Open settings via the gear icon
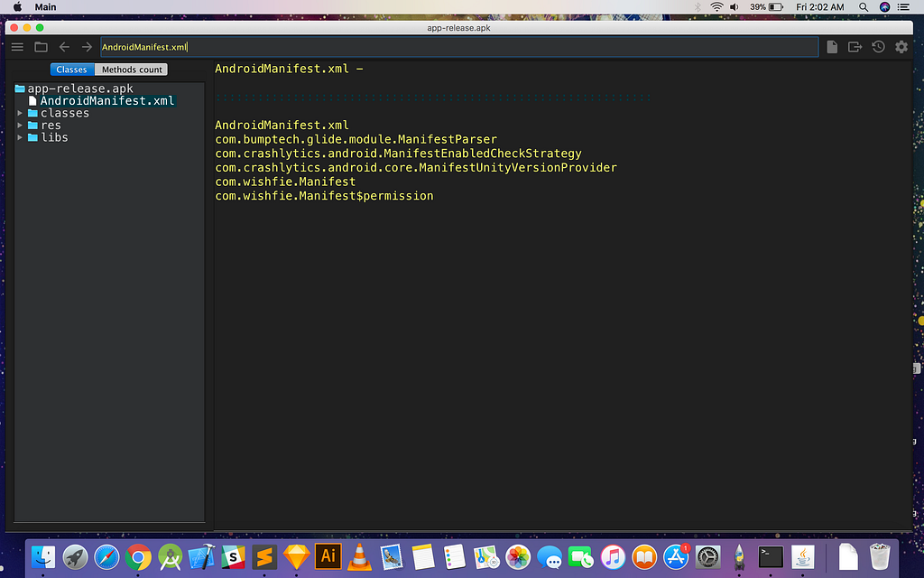 pos(901,47)
